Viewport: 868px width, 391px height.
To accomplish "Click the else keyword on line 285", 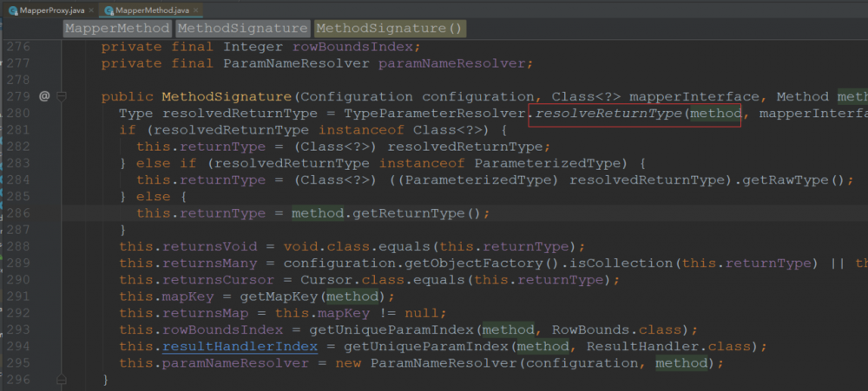I will pos(153,197).
